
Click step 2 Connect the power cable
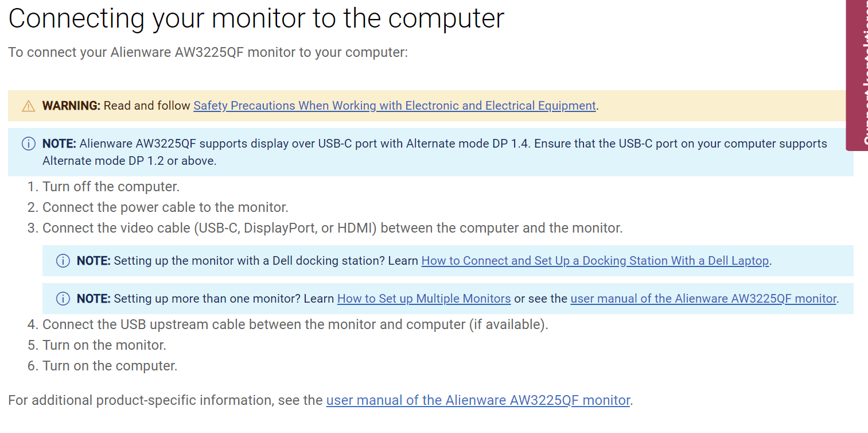coord(165,207)
